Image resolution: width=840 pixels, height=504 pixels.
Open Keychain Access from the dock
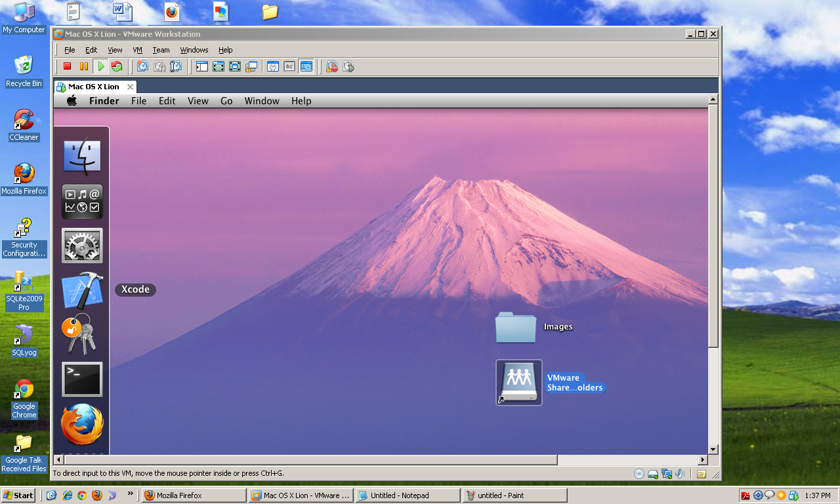click(80, 334)
